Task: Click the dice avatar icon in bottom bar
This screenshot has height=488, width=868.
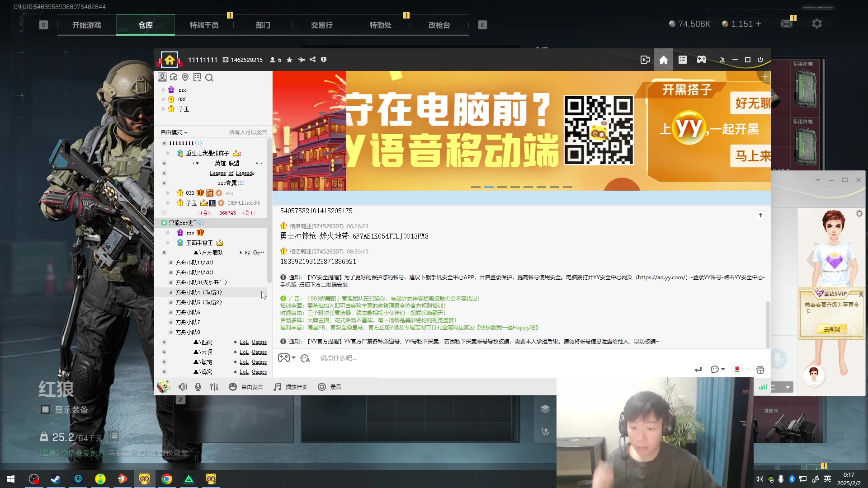Action: click(164, 387)
